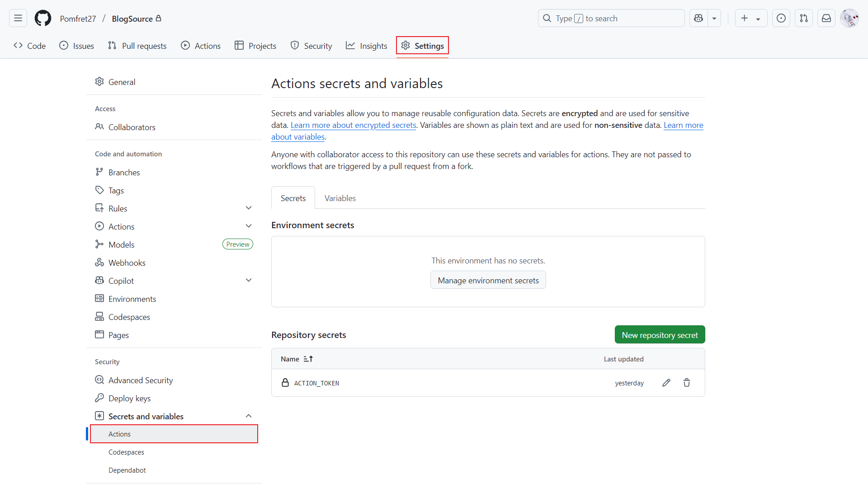
Task: Open the create new plus dropdown
Action: 751,19
